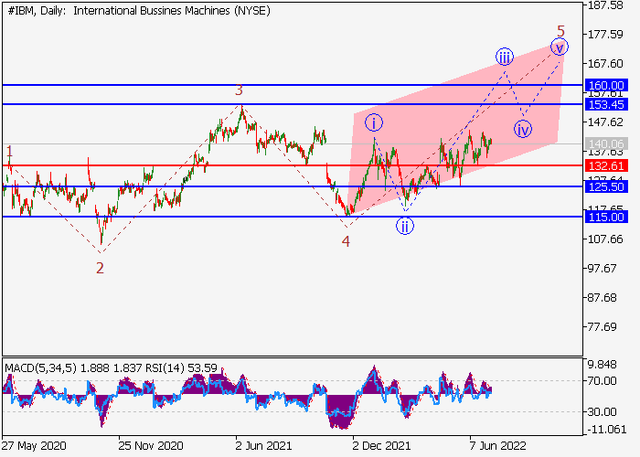Click the 25 Nov 2020 date label
Image resolution: width=640 pixels, height=457 pixels.
[151, 446]
